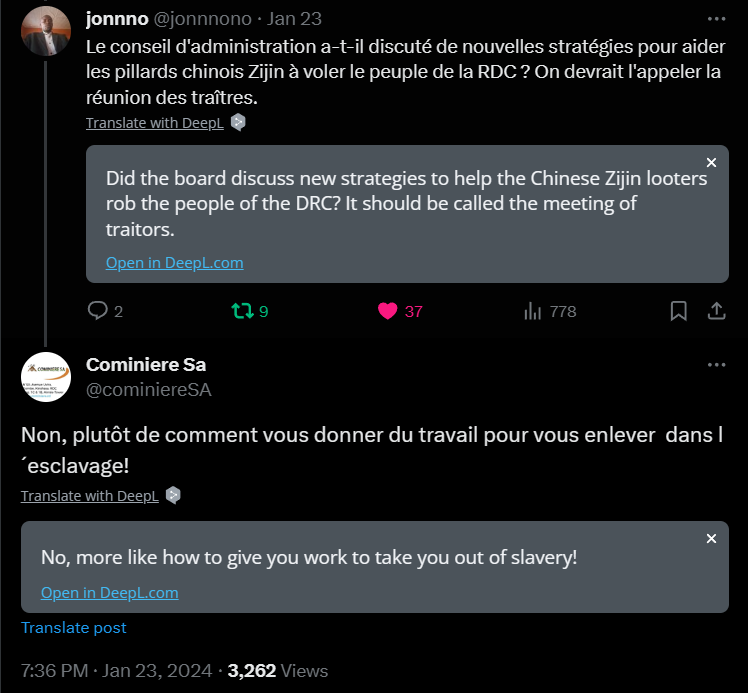Bookmark jonnno's tweet
The width and height of the screenshot is (748, 693).
678,311
